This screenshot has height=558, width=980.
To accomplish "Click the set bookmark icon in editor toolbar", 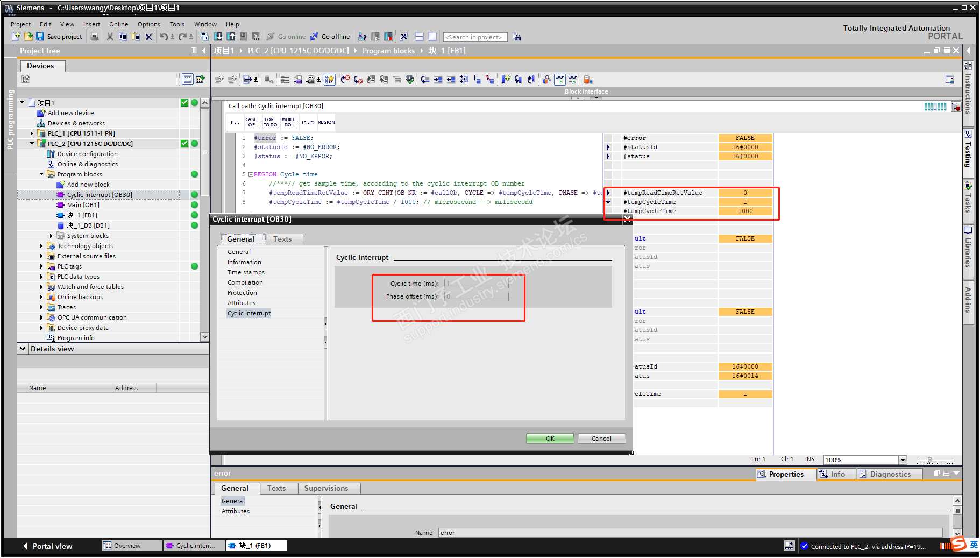I will coord(506,80).
